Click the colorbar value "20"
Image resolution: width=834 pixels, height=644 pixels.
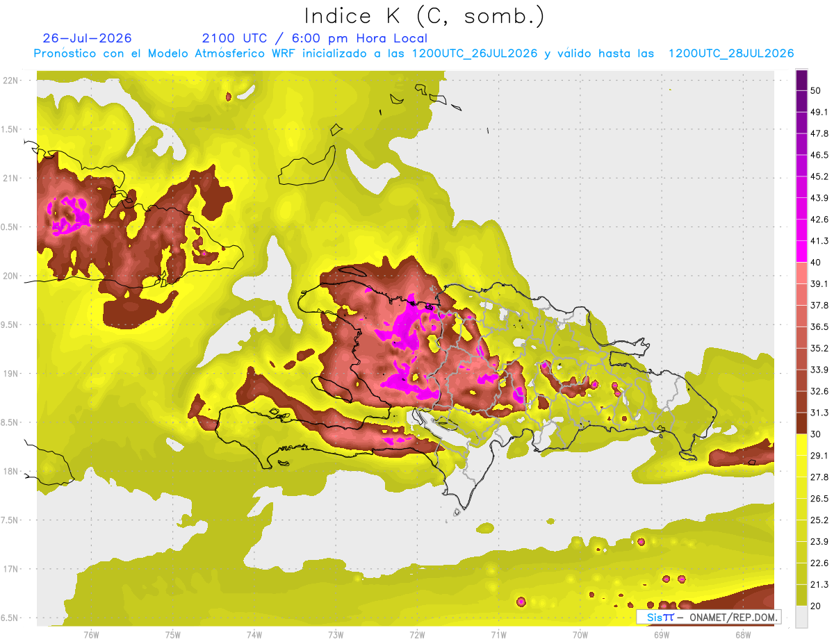click(815, 606)
